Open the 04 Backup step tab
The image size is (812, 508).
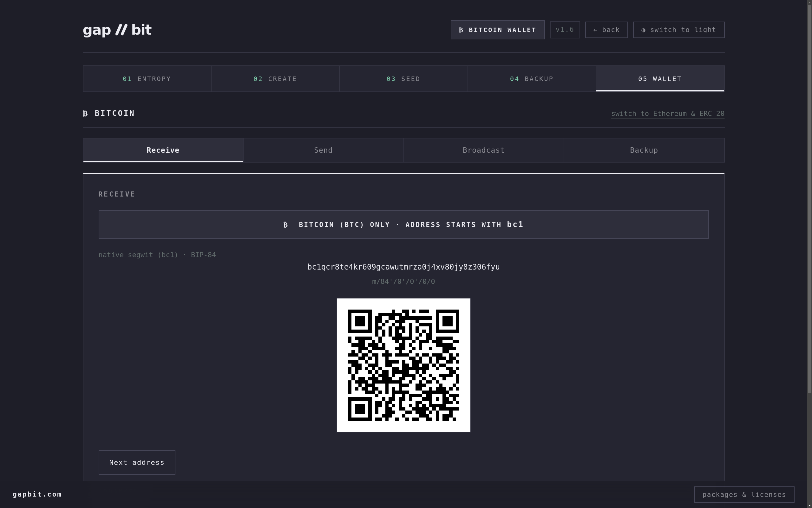pyautogui.click(x=532, y=79)
